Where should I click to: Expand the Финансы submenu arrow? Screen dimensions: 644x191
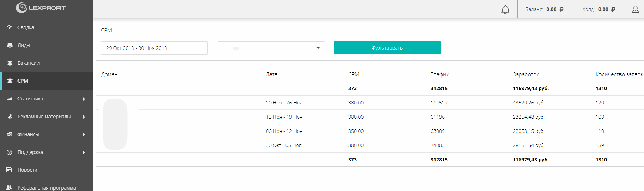[84, 135]
